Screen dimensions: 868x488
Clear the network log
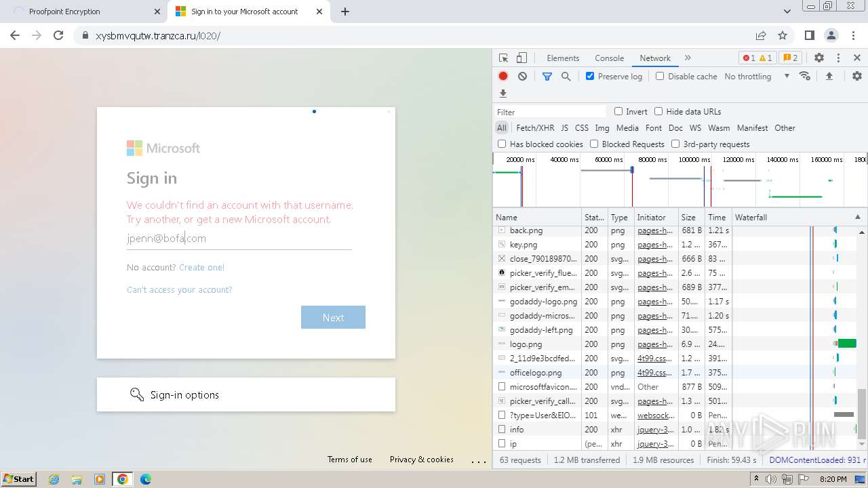[x=522, y=77]
